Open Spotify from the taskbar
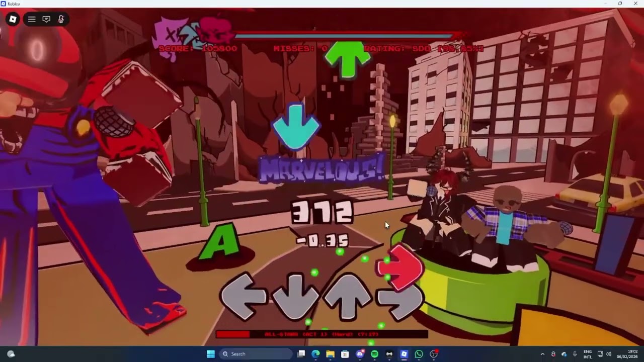 [x=374, y=354]
